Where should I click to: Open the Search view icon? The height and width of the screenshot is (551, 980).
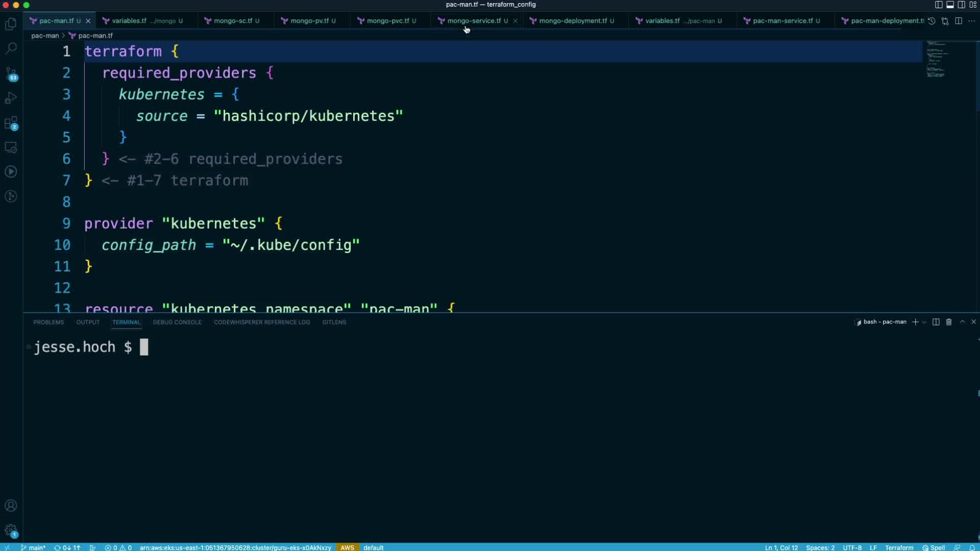coord(11,48)
